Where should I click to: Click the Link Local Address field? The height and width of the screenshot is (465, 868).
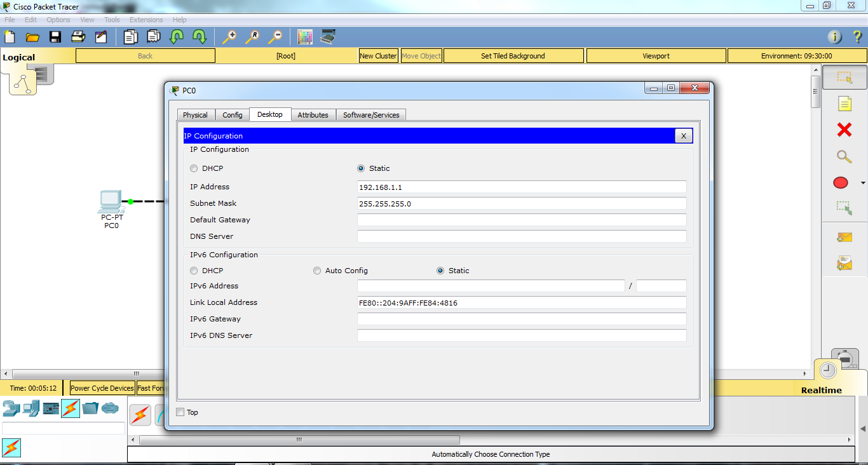[x=522, y=302]
